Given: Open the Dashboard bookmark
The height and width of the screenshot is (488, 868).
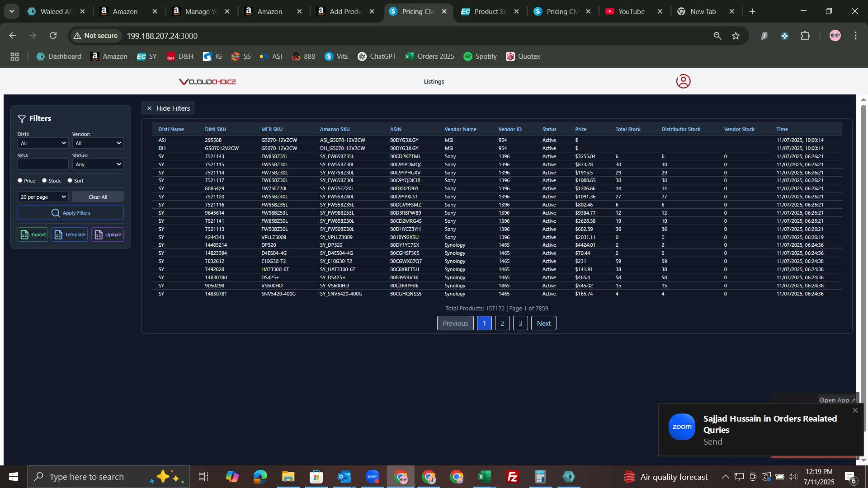Looking at the screenshot, I should coord(59,56).
